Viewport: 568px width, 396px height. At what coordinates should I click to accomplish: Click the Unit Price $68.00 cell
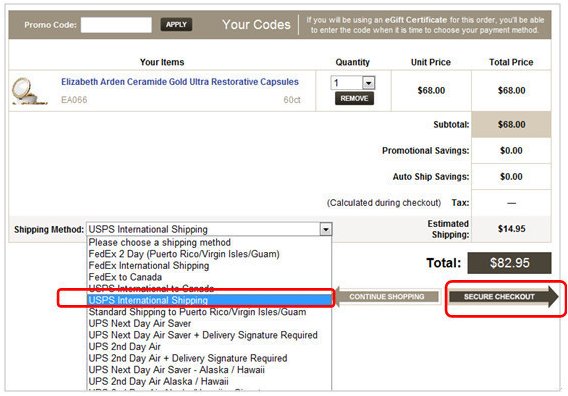[x=431, y=90]
